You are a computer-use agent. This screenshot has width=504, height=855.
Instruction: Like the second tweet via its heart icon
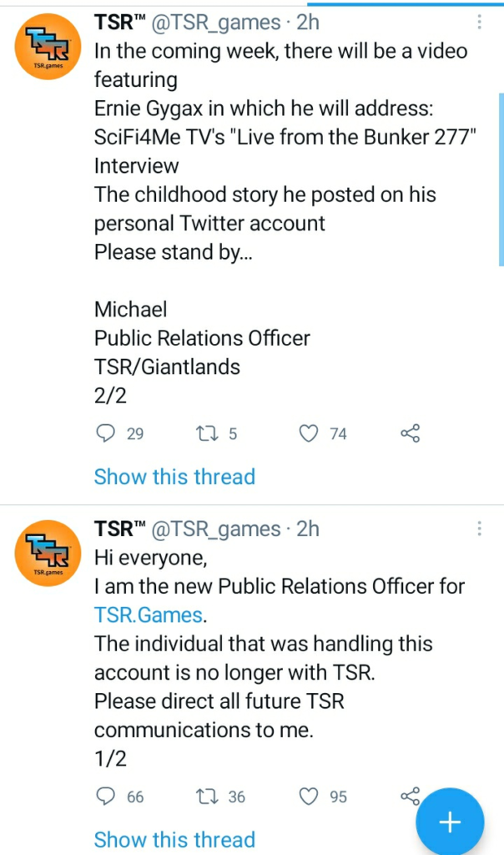tap(309, 797)
